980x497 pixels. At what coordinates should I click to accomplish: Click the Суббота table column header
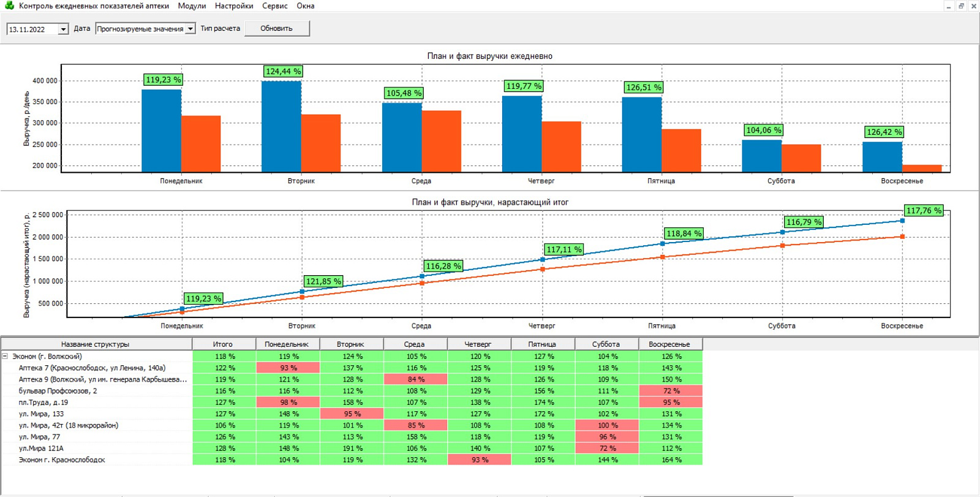tap(606, 344)
